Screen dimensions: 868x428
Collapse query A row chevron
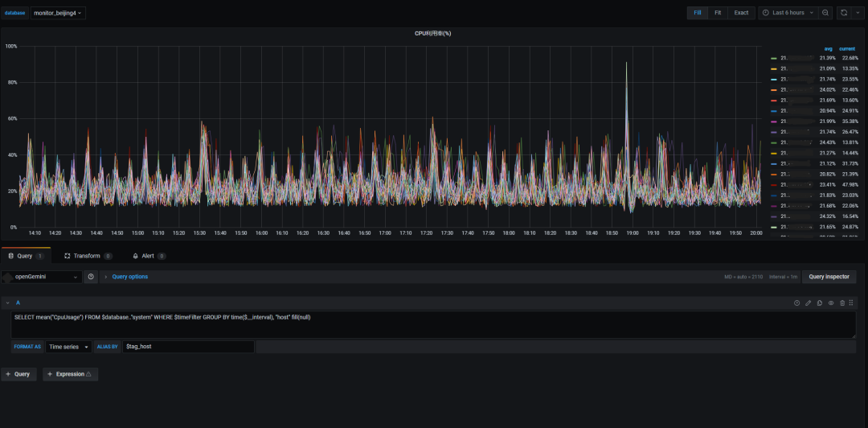[8, 302]
